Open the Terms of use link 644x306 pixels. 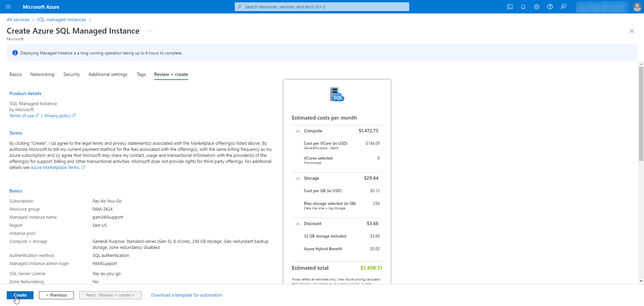coord(21,116)
